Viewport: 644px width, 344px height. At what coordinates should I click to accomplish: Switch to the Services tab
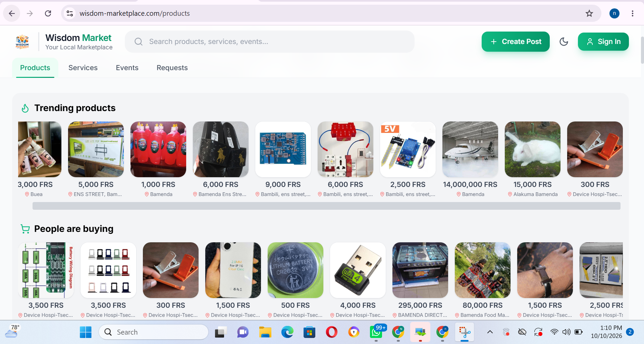point(83,68)
